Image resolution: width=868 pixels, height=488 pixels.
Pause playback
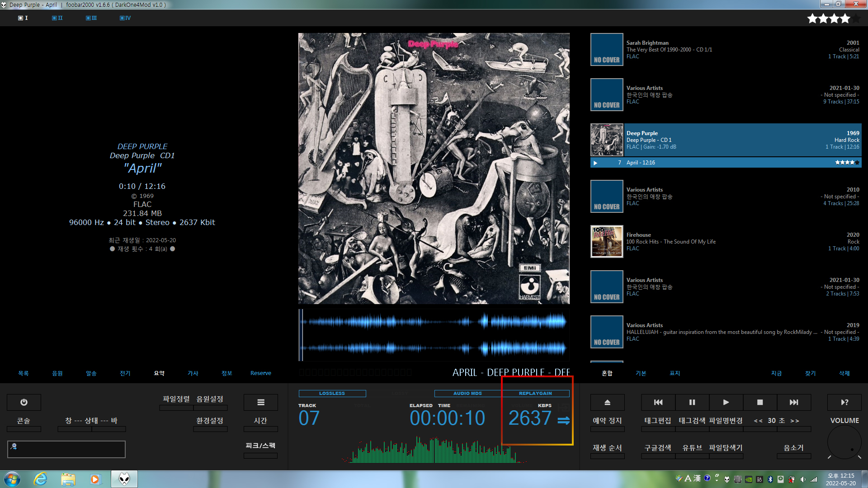click(692, 402)
